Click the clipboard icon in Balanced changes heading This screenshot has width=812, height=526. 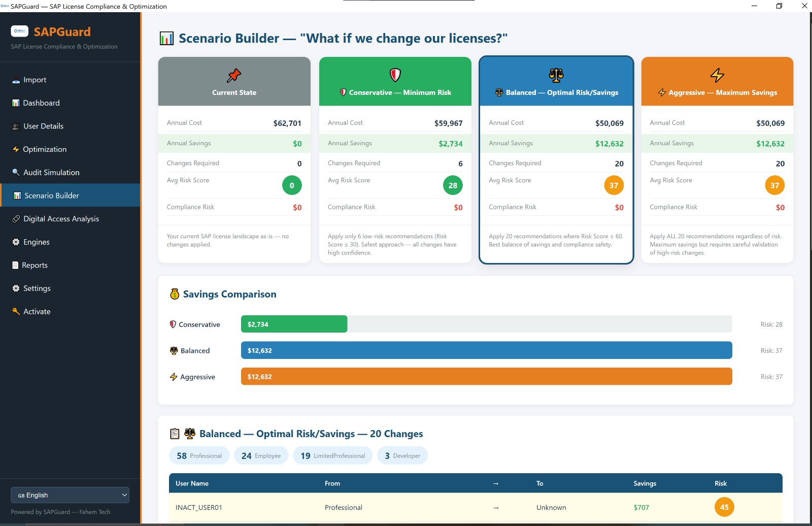point(175,434)
